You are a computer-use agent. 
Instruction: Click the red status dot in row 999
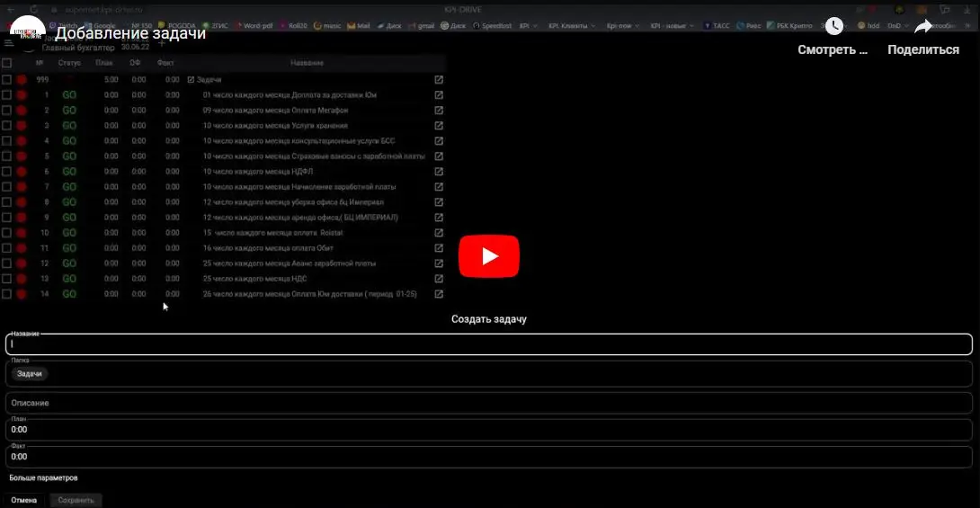click(x=22, y=80)
